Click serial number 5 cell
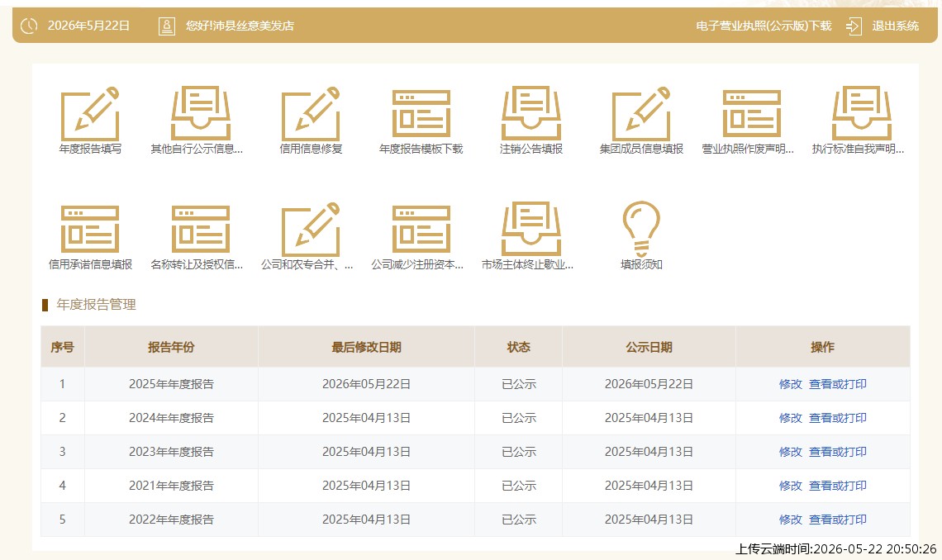This screenshot has height=560, width=942. pyautogui.click(x=63, y=520)
